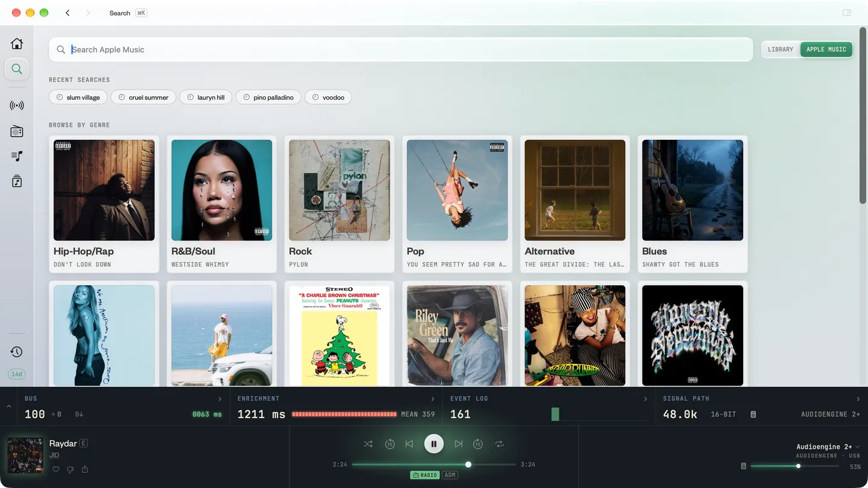The height and width of the screenshot is (488, 868).
Task: Open the Pop genre card
Action: point(457,204)
